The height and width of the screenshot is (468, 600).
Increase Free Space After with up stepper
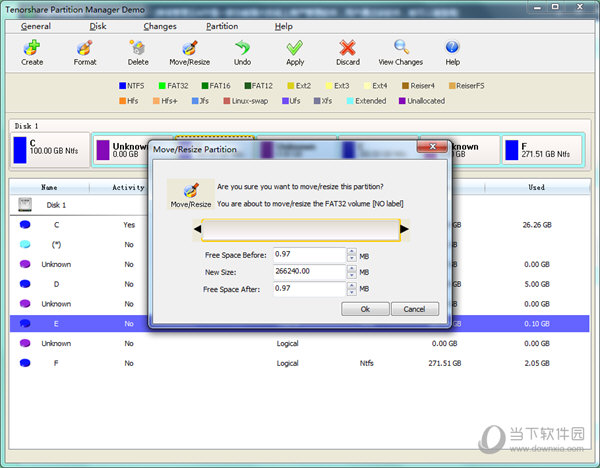tap(352, 285)
